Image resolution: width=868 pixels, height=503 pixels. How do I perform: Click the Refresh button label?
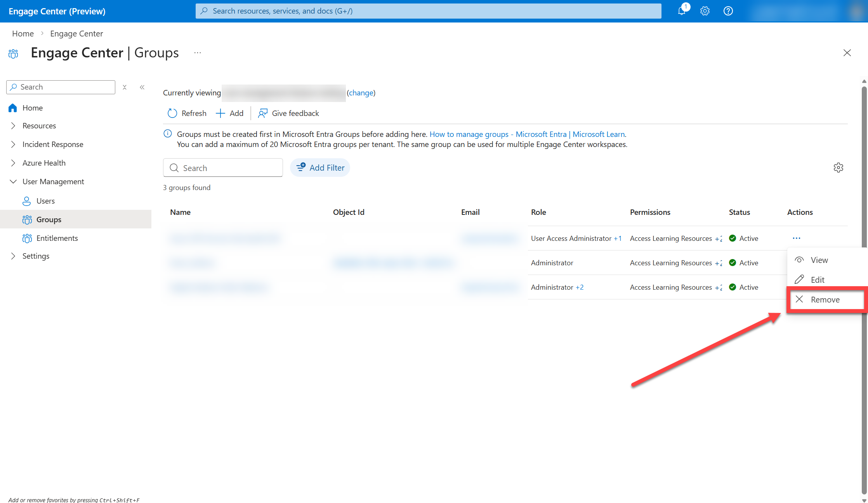point(194,113)
